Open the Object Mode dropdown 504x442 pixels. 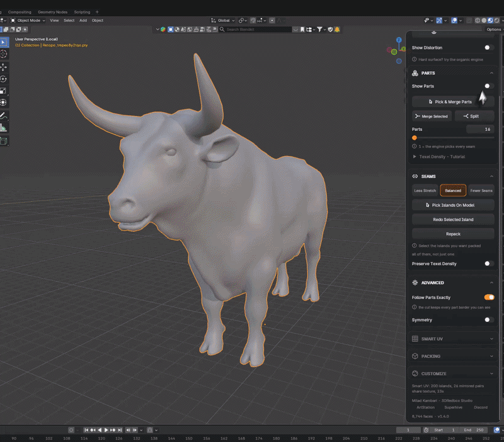point(28,21)
